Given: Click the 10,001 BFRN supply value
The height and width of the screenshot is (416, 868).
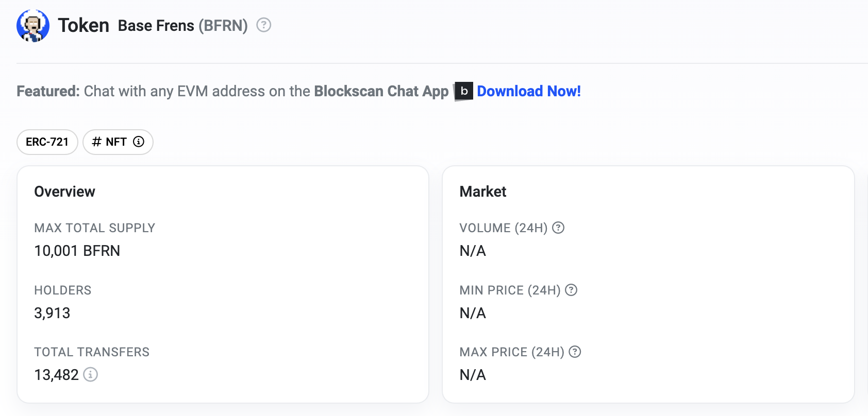Looking at the screenshot, I should click(77, 251).
